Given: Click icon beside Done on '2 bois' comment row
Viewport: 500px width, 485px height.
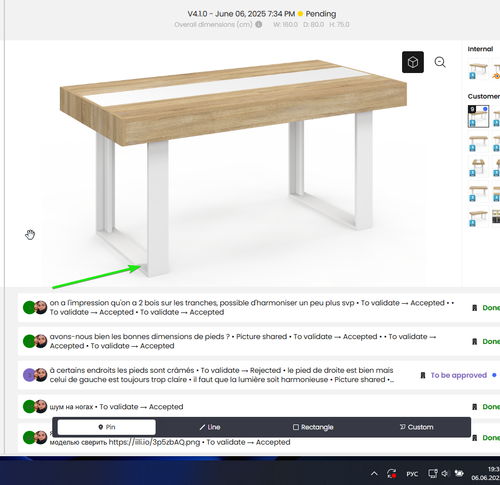Looking at the screenshot, I should 475,308.
